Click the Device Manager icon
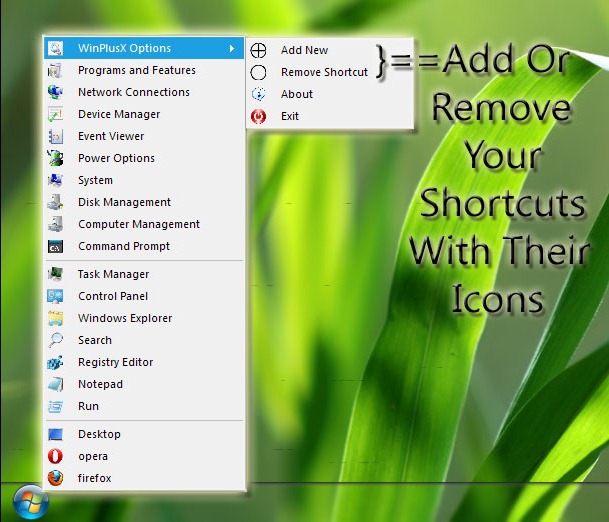609x522 pixels. coord(55,114)
